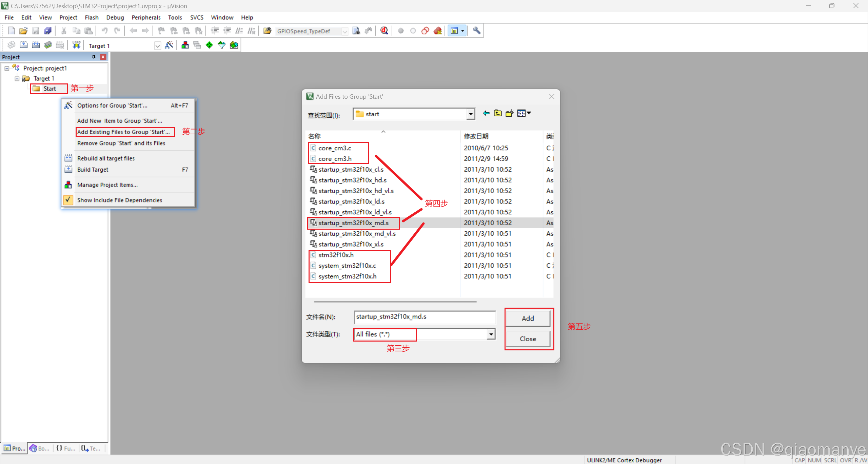The height and width of the screenshot is (464, 868).
Task: Click Insert breakpoint red dot icon
Action: click(401, 31)
